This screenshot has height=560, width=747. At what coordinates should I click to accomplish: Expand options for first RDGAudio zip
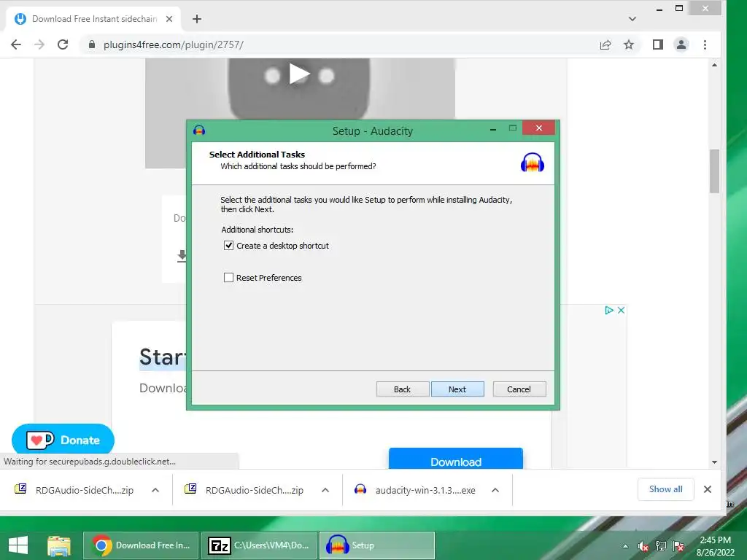tap(155, 490)
